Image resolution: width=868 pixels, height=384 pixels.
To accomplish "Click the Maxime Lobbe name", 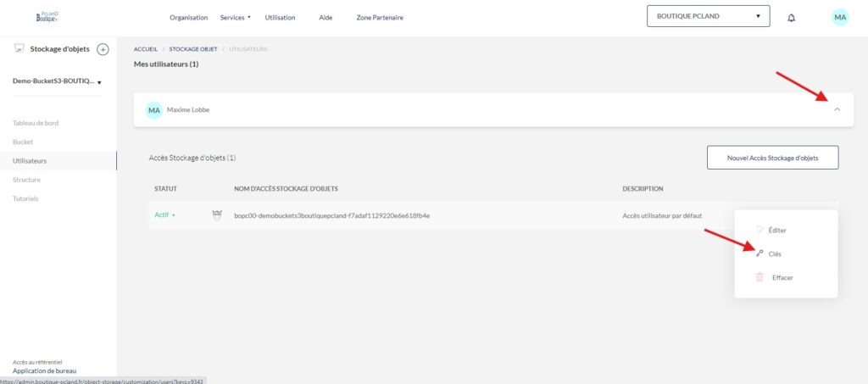I will (x=188, y=110).
